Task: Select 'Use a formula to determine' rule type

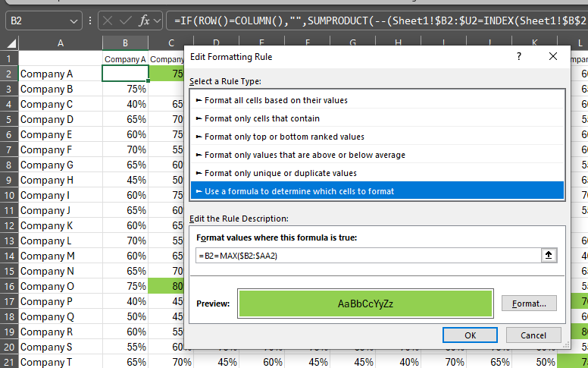Action: (x=377, y=191)
